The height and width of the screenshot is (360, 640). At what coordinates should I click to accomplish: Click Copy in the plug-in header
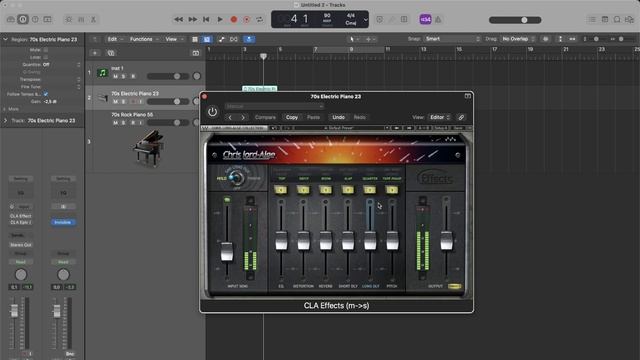click(292, 117)
